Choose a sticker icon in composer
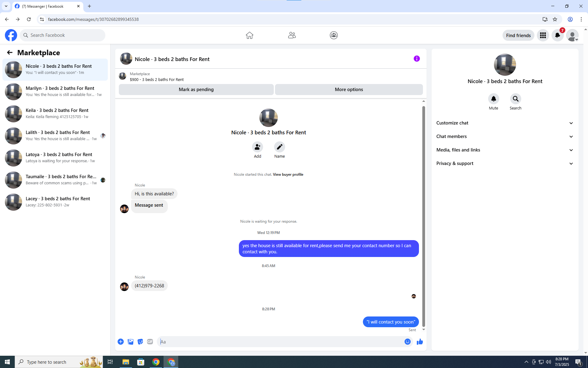This screenshot has height=368, width=588. point(140,342)
